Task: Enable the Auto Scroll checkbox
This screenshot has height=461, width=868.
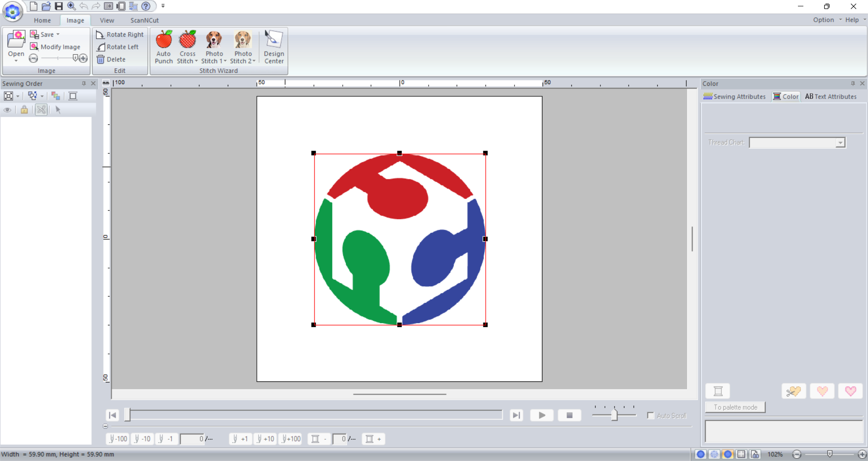Action: [x=651, y=415]
